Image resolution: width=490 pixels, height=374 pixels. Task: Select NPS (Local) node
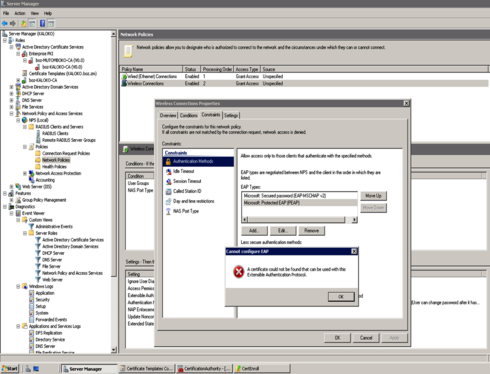click(x=38, y=120)
